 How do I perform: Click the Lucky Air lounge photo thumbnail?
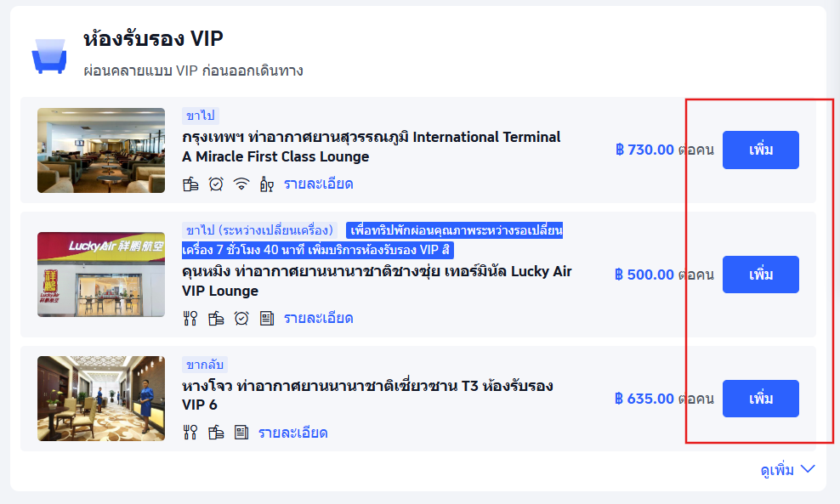click(100, 274)
